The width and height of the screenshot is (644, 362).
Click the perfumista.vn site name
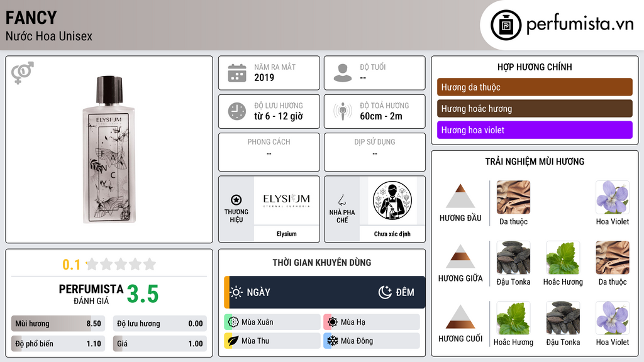click(x=580, y=25)
